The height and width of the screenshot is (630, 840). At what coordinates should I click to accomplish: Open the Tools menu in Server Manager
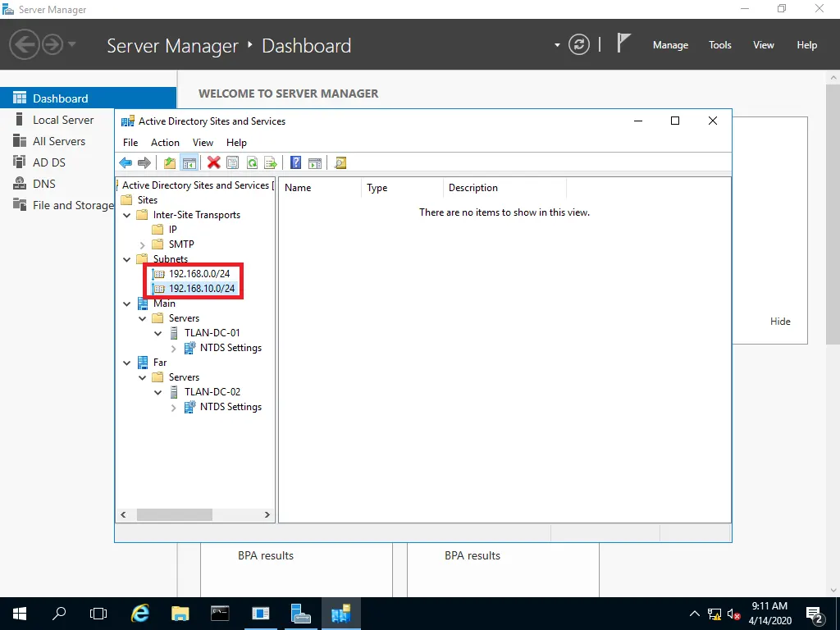[720, 45]
